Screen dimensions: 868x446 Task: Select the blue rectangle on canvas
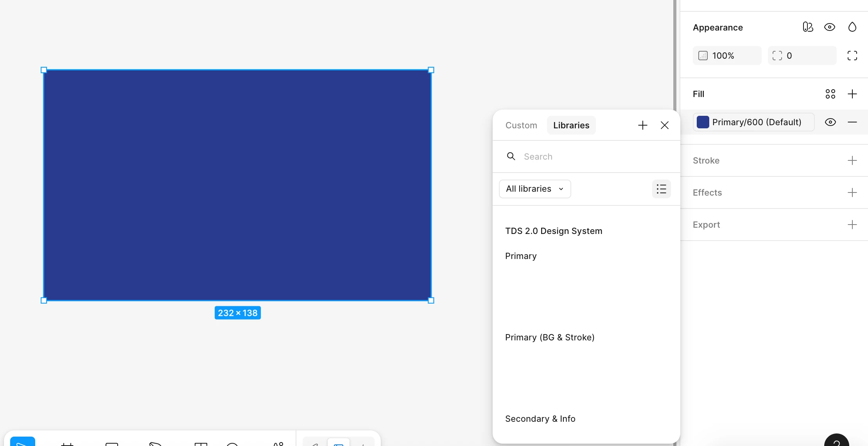[237, 185]
